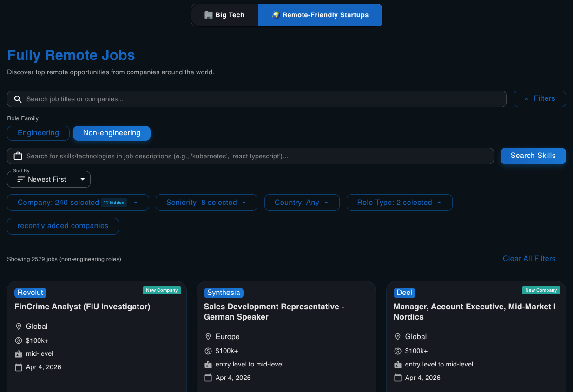
Task: Click the globe icon in Remote-Friendly Startups tab
Action: [x=276, y=15]
